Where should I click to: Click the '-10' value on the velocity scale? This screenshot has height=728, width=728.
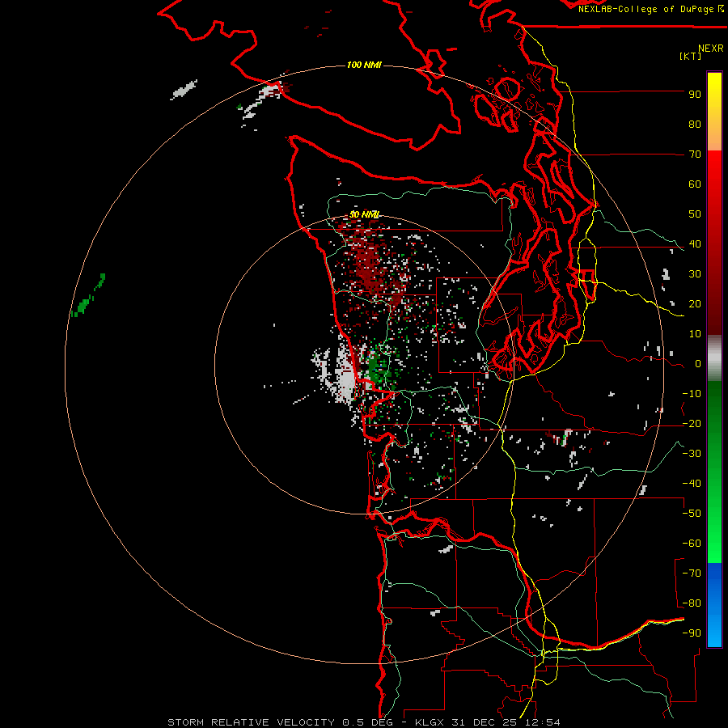[692, 394]
